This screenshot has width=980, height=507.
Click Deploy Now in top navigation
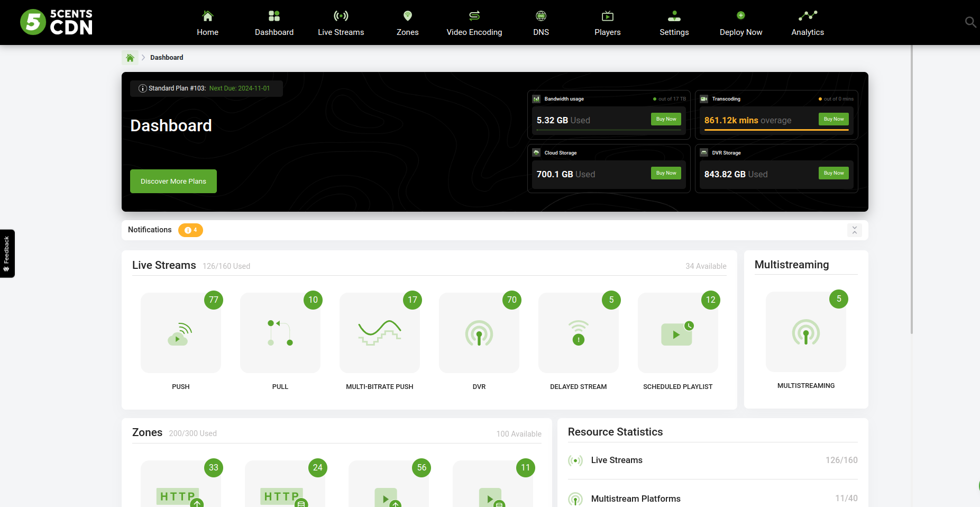pos(741,23)
